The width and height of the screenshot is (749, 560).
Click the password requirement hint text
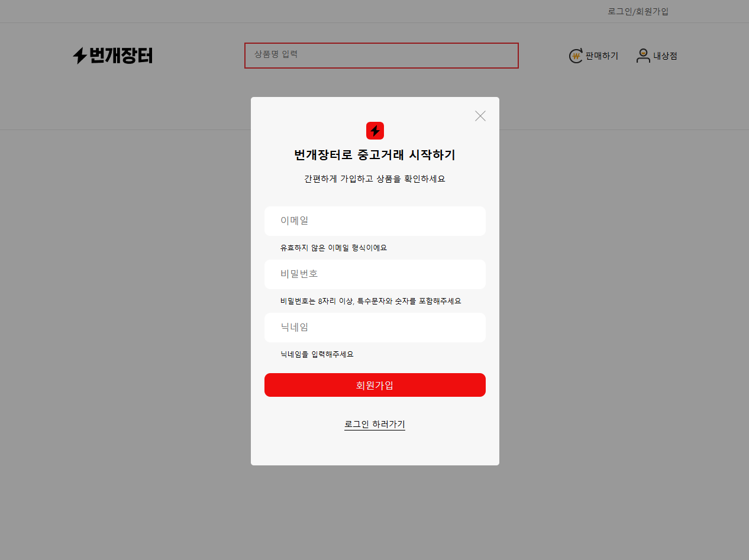(370, 301)
